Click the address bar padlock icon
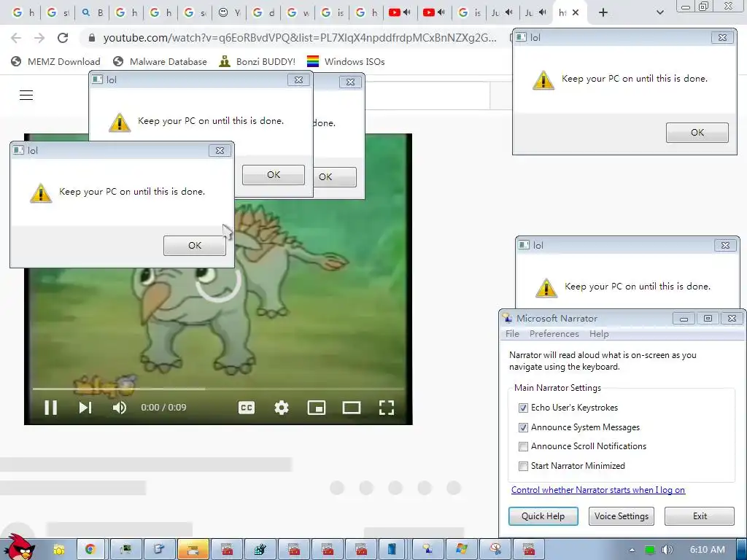The width and height of the screenshot is (747, 560). coord(92,38)
